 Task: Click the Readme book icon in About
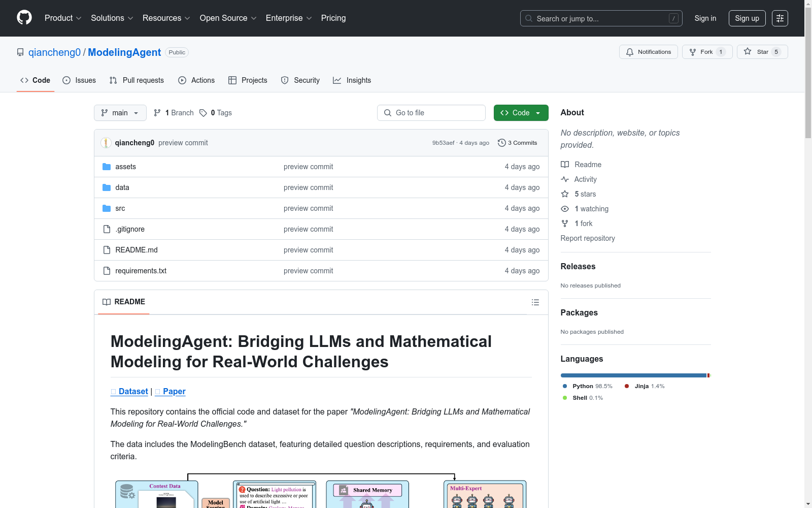[x=565, y=165]
